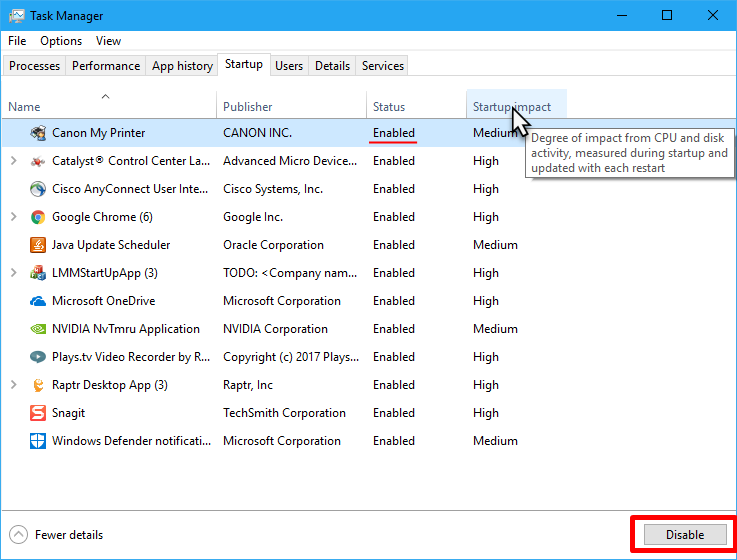Select the Windows Defender shield icon
737x560 pixels.
(x=38, y=441)
